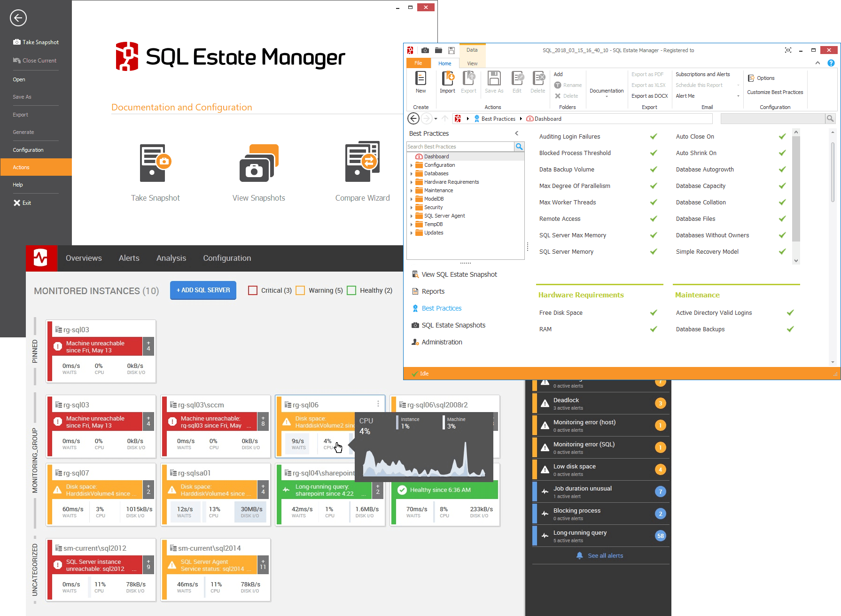Launch the Compare Wizard icon
841x616 pixels.
362,162
